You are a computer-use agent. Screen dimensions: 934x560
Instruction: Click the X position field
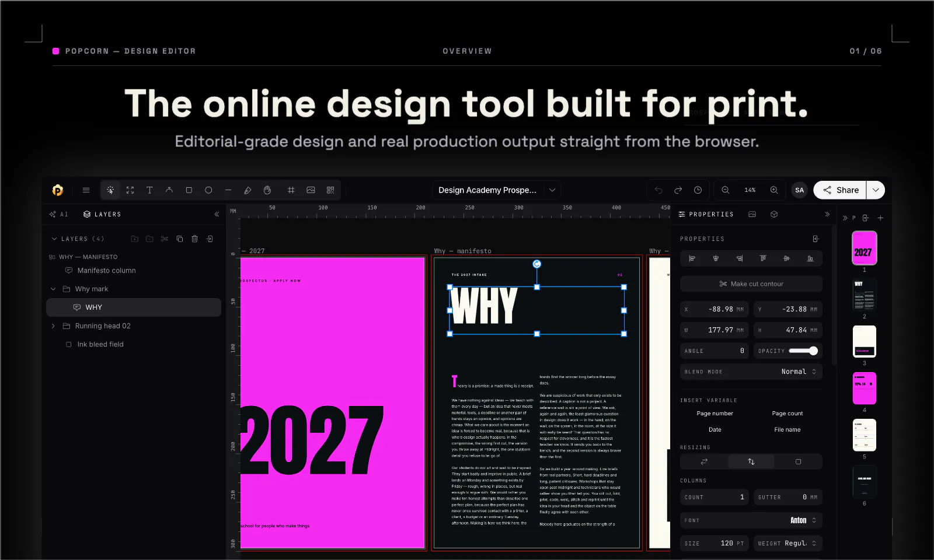(x=715, y=309)
